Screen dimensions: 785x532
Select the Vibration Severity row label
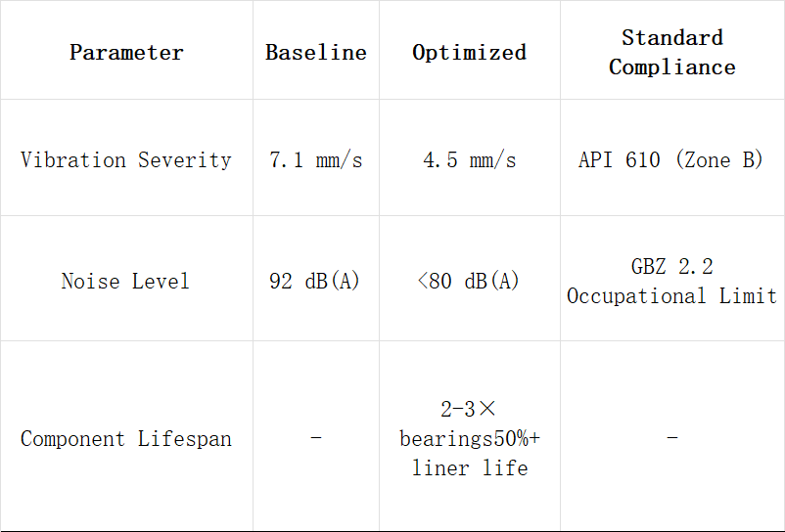pos(126,157)
